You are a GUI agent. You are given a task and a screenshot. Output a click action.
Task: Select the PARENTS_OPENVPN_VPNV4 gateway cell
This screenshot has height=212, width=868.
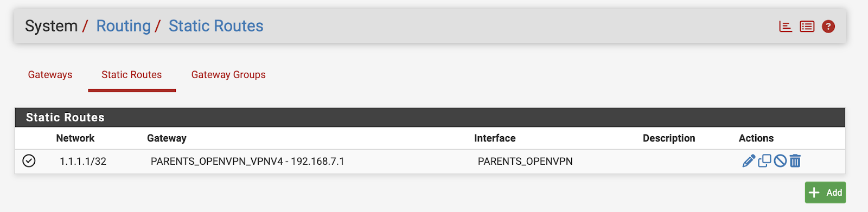click(x=247, y=162)
